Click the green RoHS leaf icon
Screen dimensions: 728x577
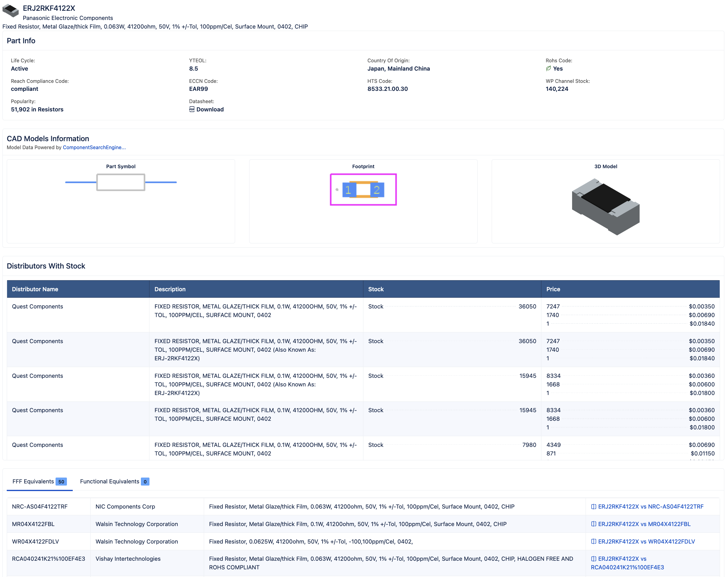point(548,68)
